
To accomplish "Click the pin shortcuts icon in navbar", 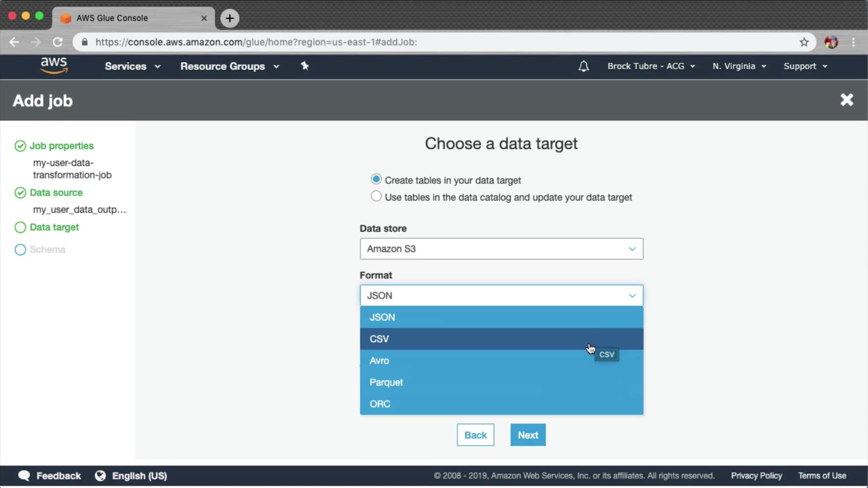I will point(305,66).
